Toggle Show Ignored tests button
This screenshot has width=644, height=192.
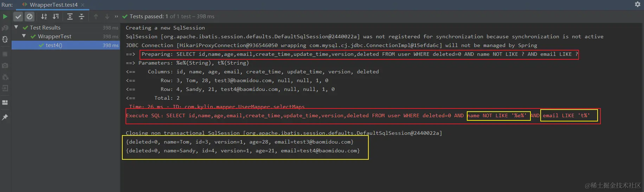point(30,16)
